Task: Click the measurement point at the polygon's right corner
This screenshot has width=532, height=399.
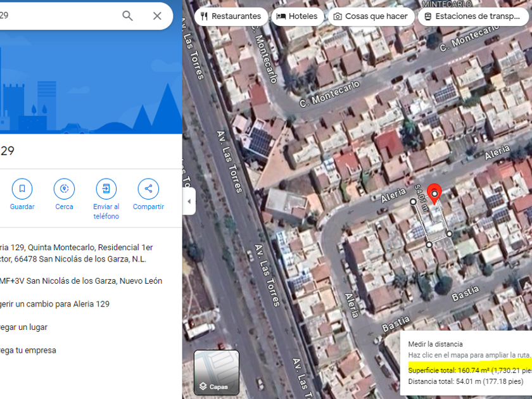Action: point(449,234)
